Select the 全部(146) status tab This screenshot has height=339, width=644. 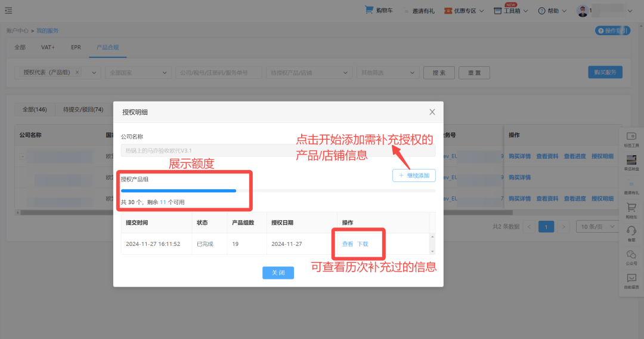pyautogui.click(x=35, y=109)
